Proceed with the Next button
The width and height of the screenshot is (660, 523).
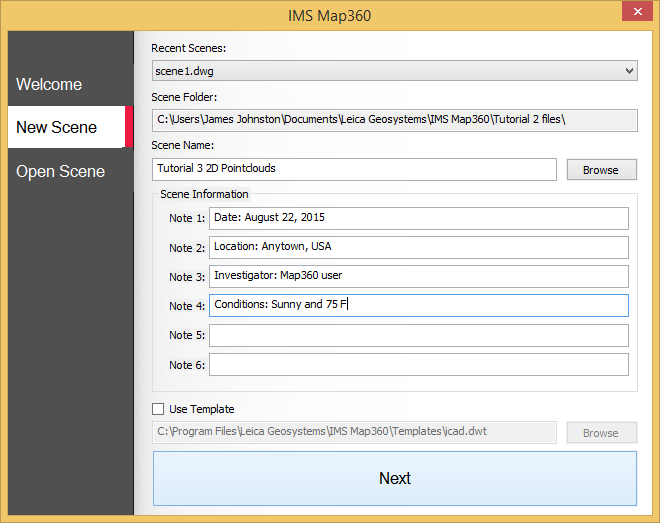[x=394, y=478]
